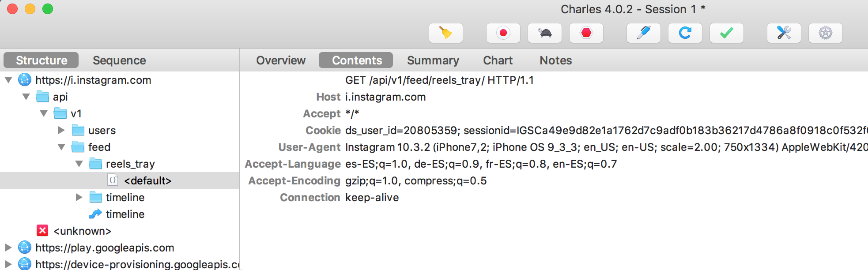The image size is (868, 270).
Task: Toggle breakpoints with the red hexagon icon
Action: click(x=586, y=33)
